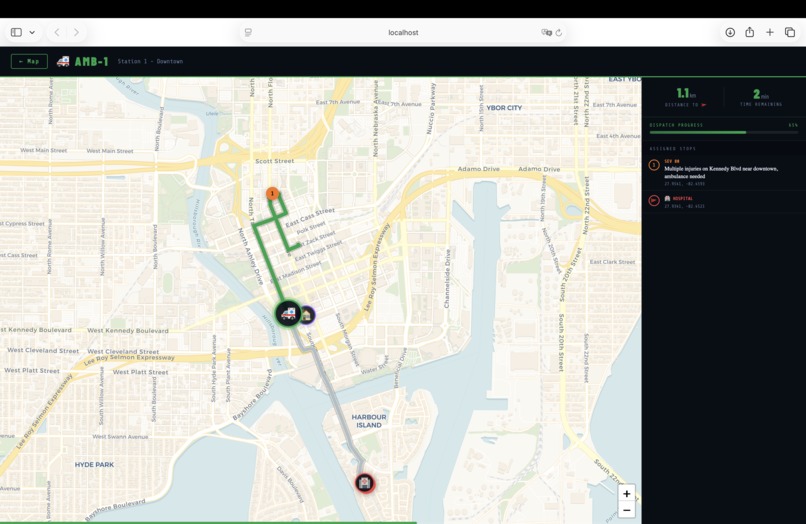Click Station 1 - Downtown label

pyautogui.click(x=150, y=61)
